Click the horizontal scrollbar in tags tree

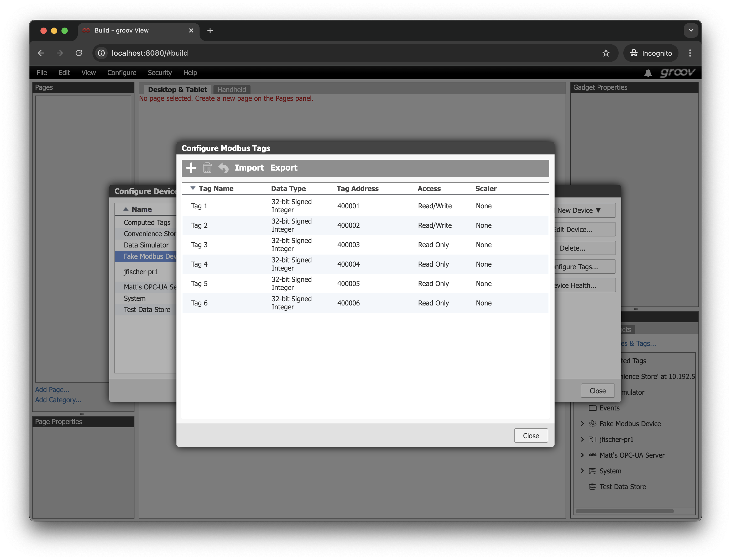click(x=624, y=511)
